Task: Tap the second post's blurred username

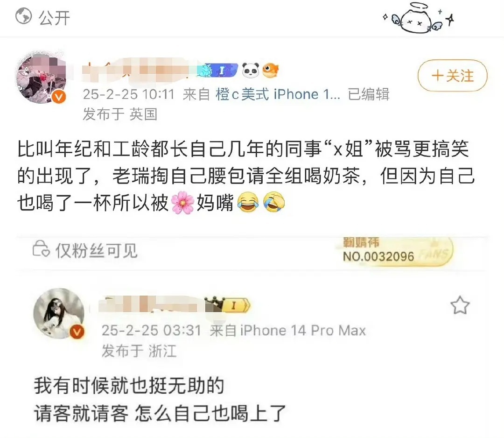Action: tap(151, 304)
